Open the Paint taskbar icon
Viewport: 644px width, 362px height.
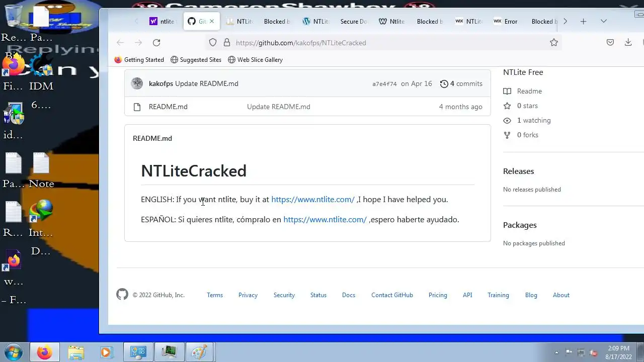200,352
